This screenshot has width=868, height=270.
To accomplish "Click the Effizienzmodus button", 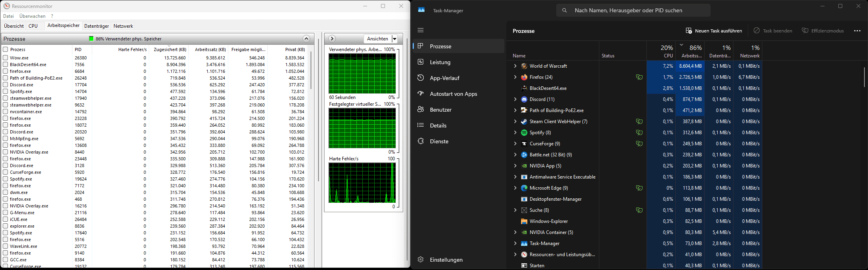I will tap(823, 30).
